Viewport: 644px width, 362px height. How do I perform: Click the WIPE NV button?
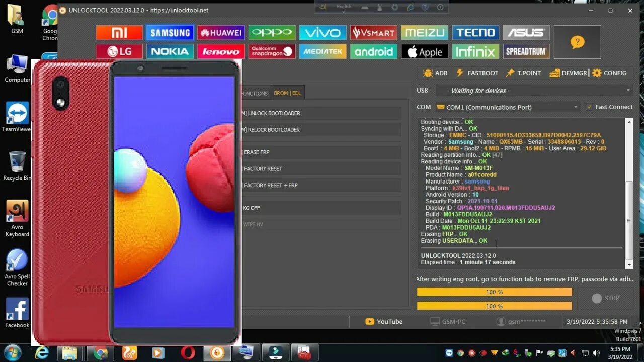pos(321,224)
